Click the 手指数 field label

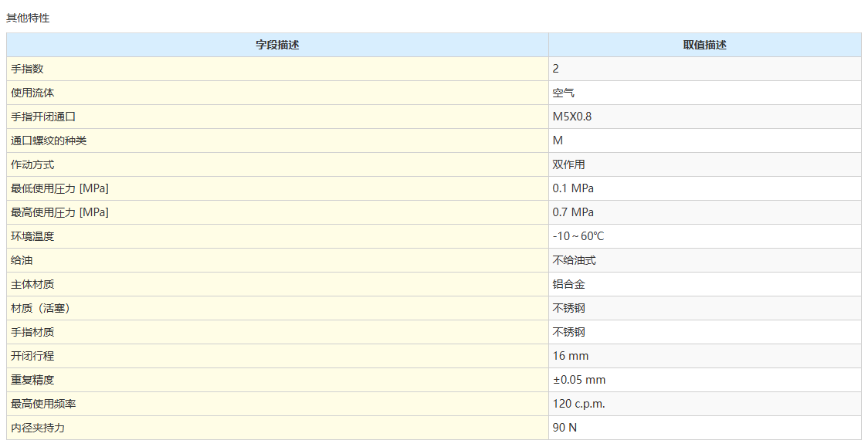click(x=27, y=69)
